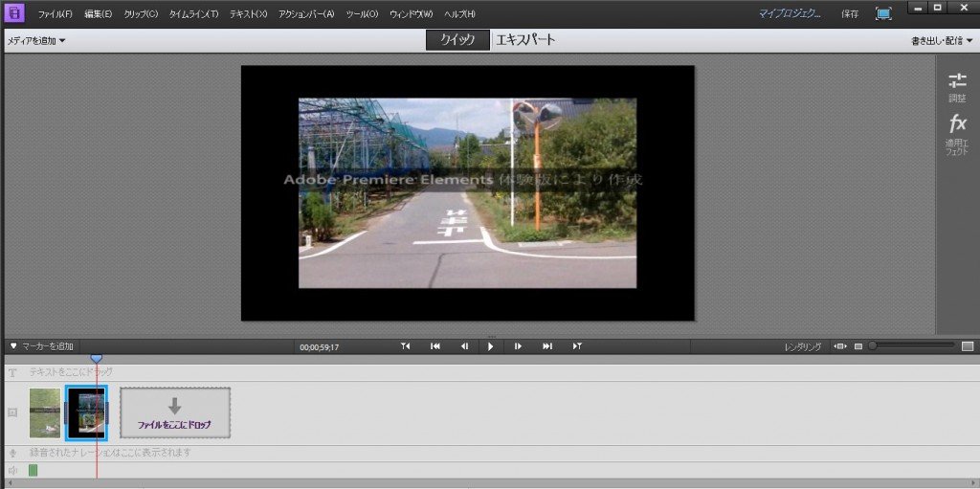Click the text track T icon
980x489 pixels.
click(x=12, y=372)
